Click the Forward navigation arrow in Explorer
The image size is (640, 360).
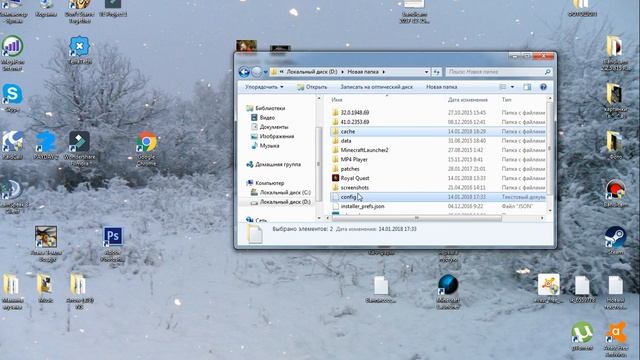point(256,72)
